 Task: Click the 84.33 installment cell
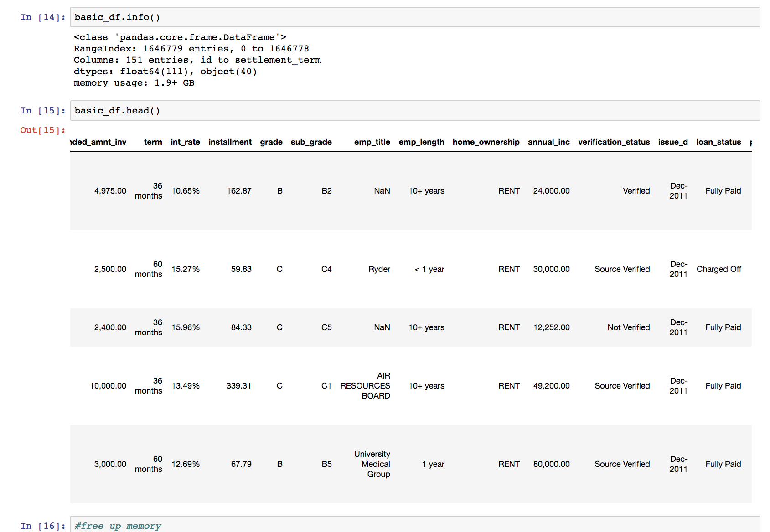[241, 327]
